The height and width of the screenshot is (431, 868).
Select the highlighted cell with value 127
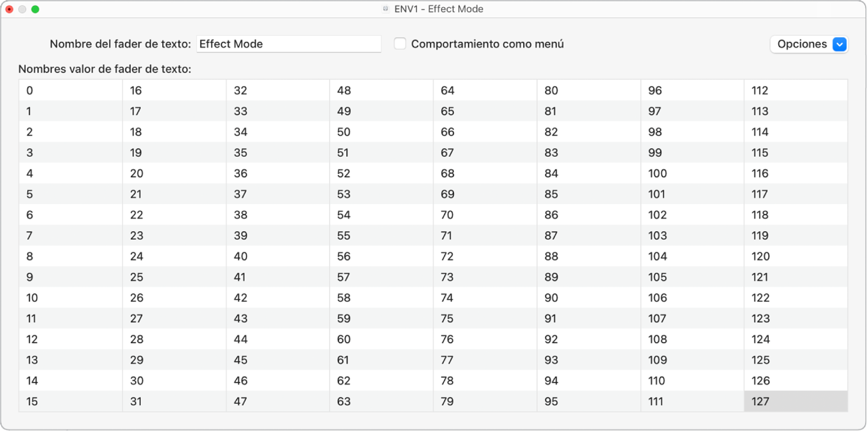[x=796, y=401]
